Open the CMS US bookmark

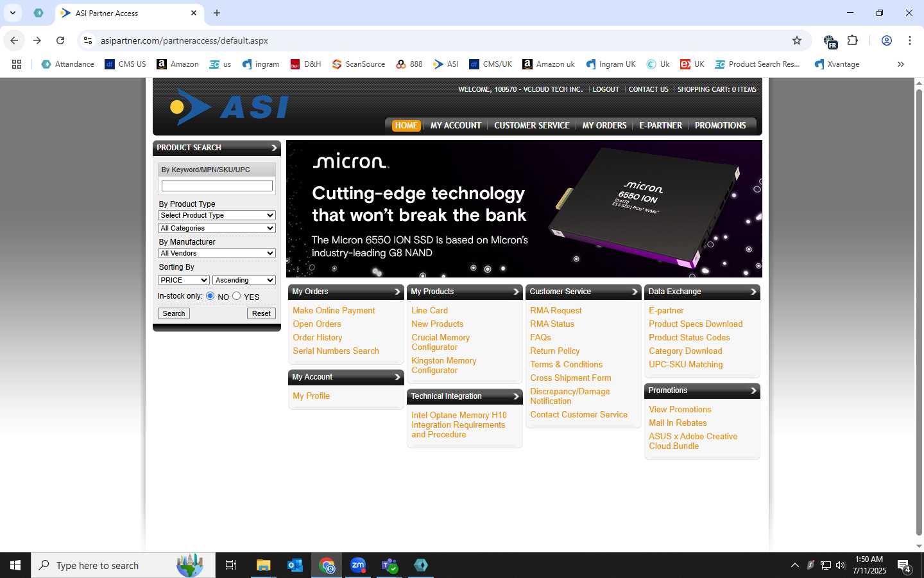[125, 64]
